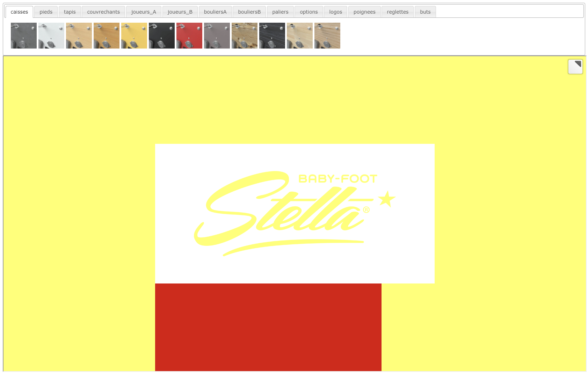Open the joueurs_B tab
The height and width of the screenshot is (376, 588).
pyautogui.click(x=180, y=12)
